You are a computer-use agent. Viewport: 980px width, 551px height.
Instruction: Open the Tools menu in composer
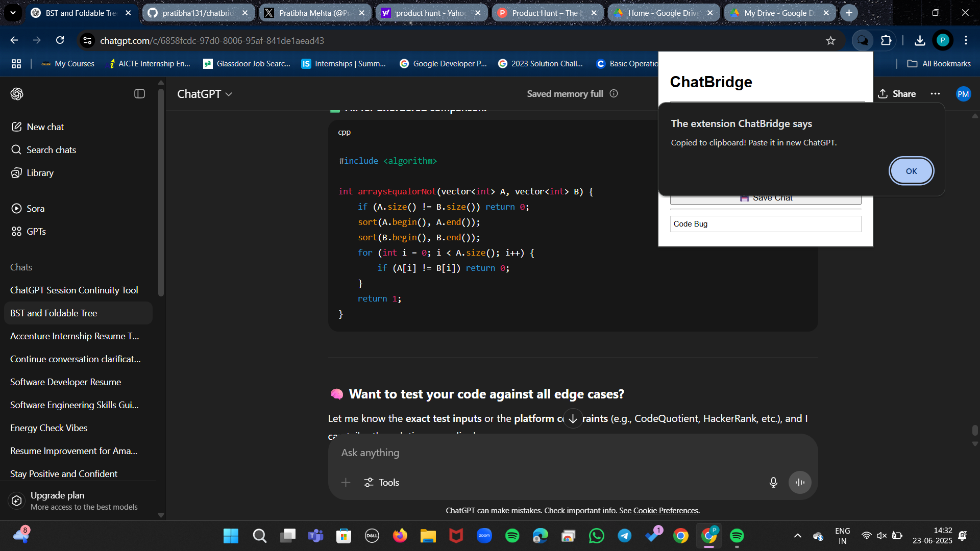(x=381, y=482)
